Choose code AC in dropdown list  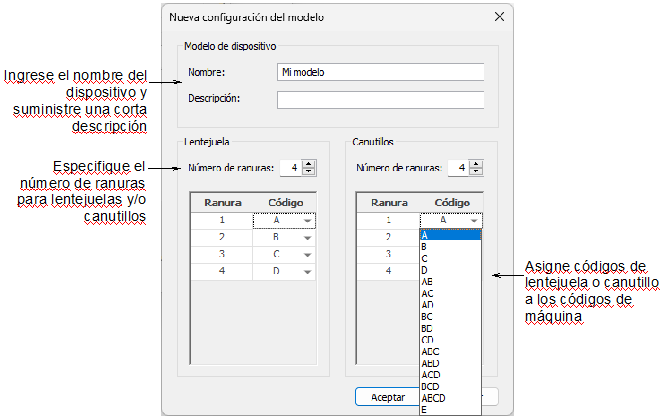tap(450, 293)
